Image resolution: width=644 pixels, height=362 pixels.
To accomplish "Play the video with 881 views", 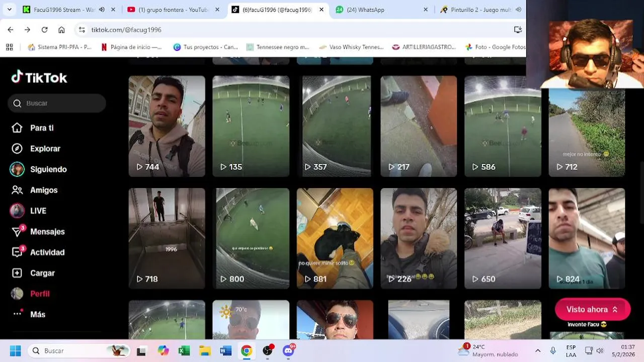I will click(x=335, y=238).
